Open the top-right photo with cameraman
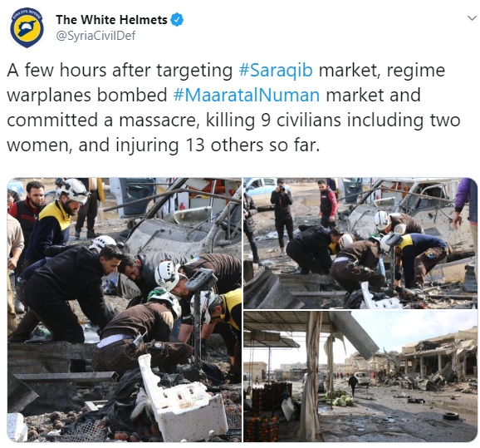 pos(360,243)
